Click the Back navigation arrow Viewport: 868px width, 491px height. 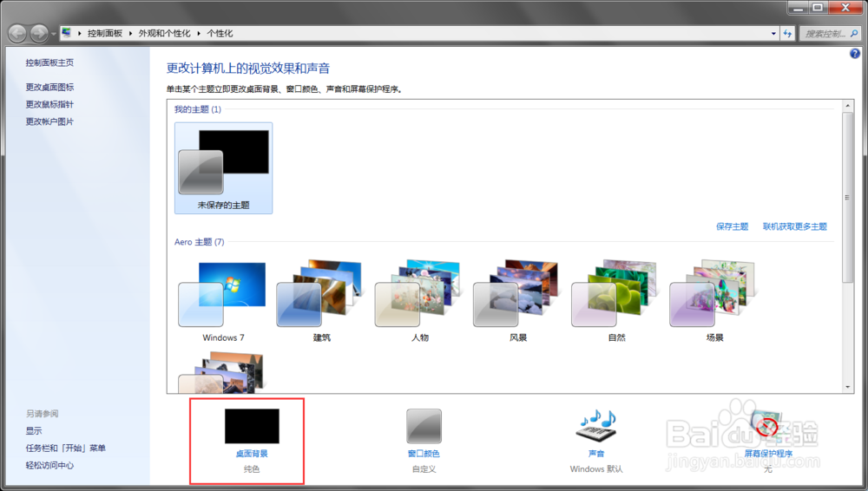point(17,34)
